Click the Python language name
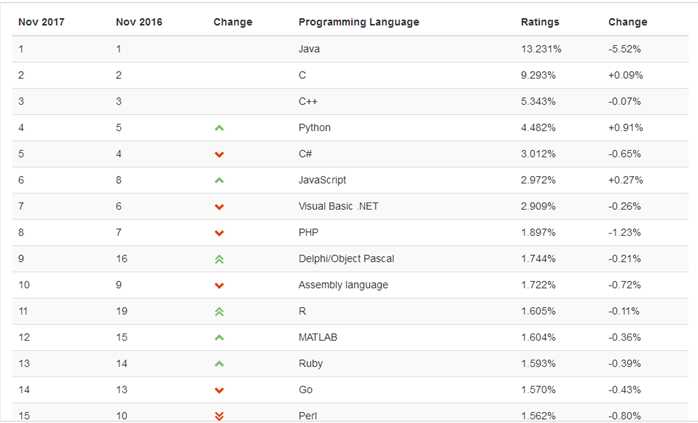The height and width of the screenshot is (423, 698). point(314,128)
